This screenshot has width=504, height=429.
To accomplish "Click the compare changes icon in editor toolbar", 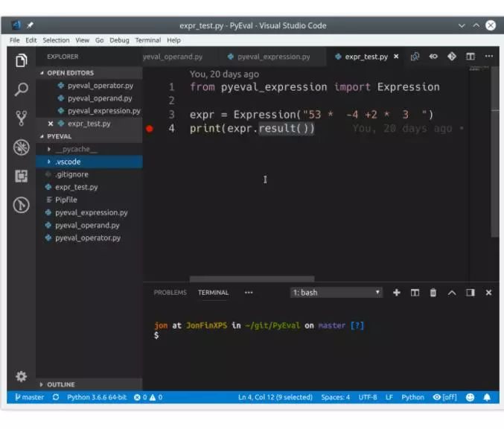I will pyautogui.click(x=415, y=57).
